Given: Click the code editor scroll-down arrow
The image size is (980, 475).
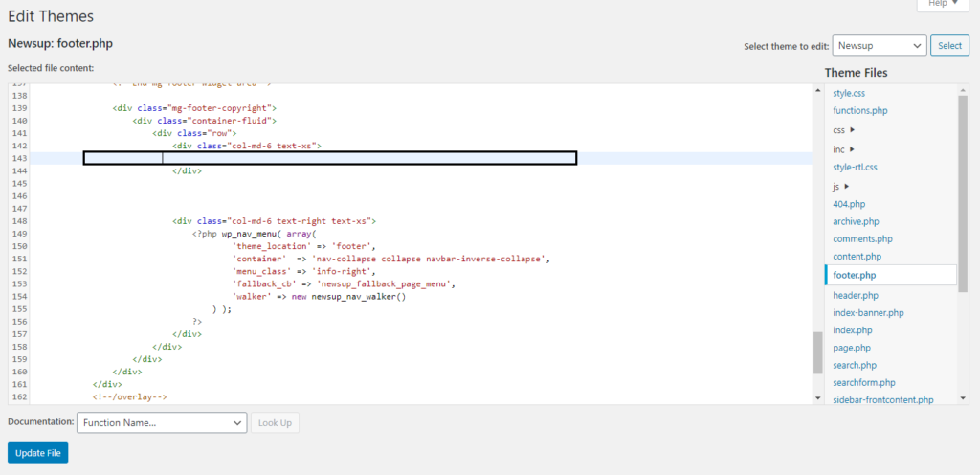Looking at the screenshot, I should (x=818, y=397).
